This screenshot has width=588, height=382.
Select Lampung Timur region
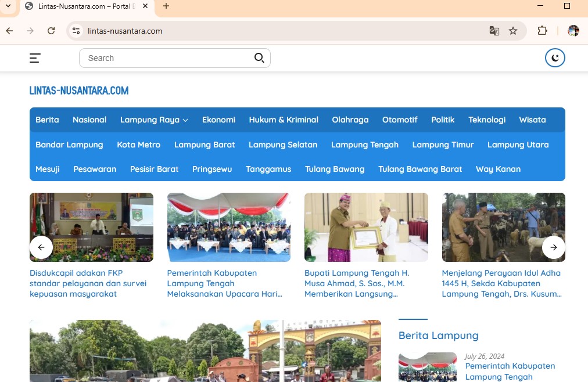tap(443, 145)
